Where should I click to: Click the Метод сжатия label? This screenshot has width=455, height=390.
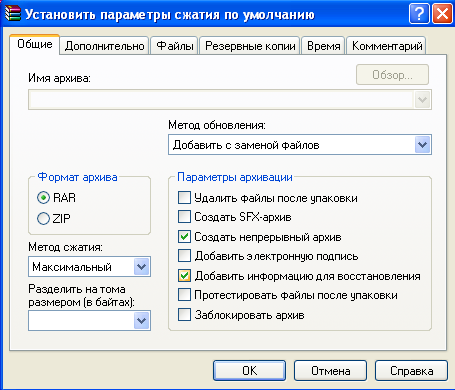pos(65,247)
